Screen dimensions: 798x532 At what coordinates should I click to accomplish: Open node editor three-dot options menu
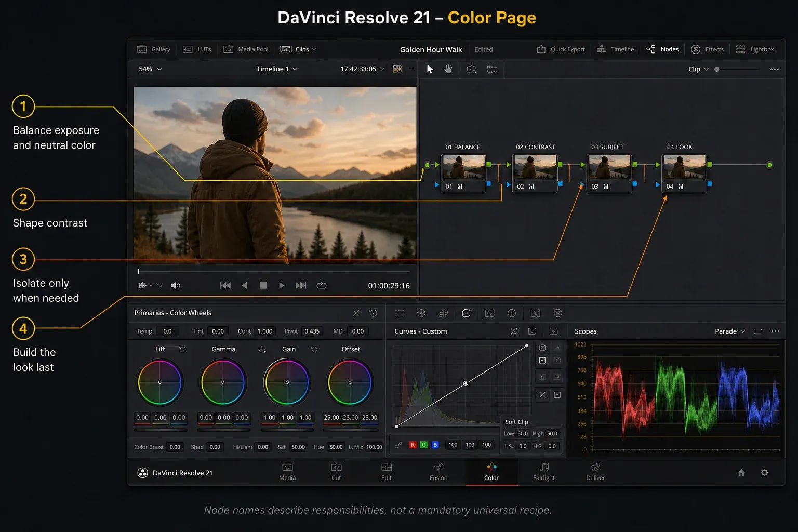pyautogui.click(x=775, y=69)
